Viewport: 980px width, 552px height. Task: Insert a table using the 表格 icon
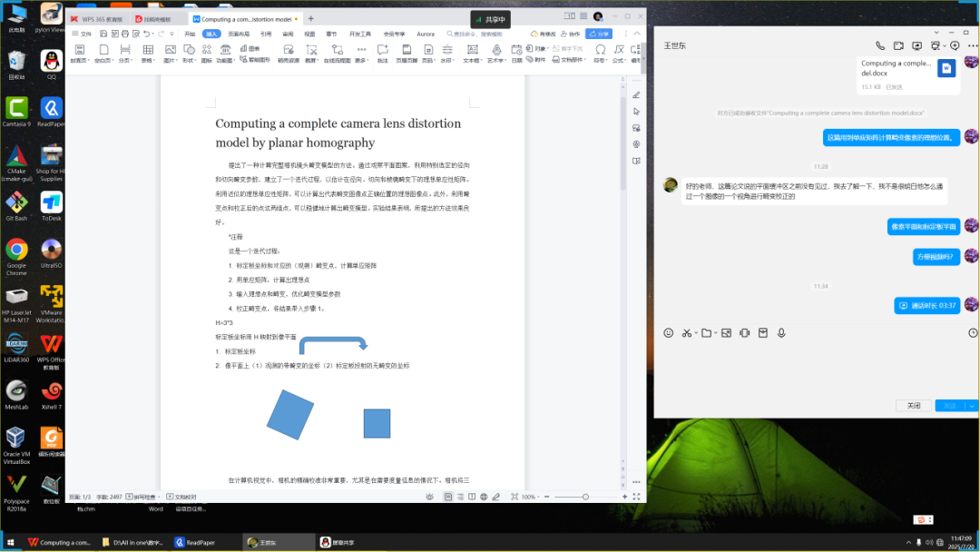(148, 54)
